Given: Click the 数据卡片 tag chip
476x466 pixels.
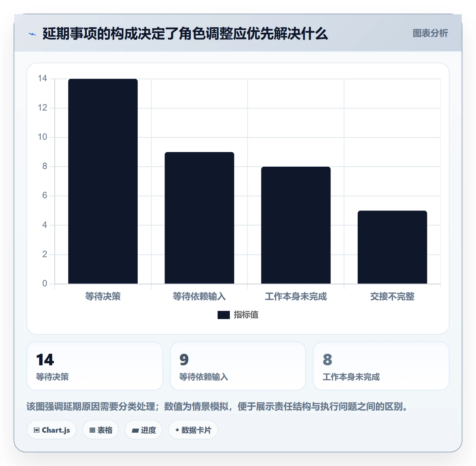Looking at the screenshot, I should click(193, 430).
